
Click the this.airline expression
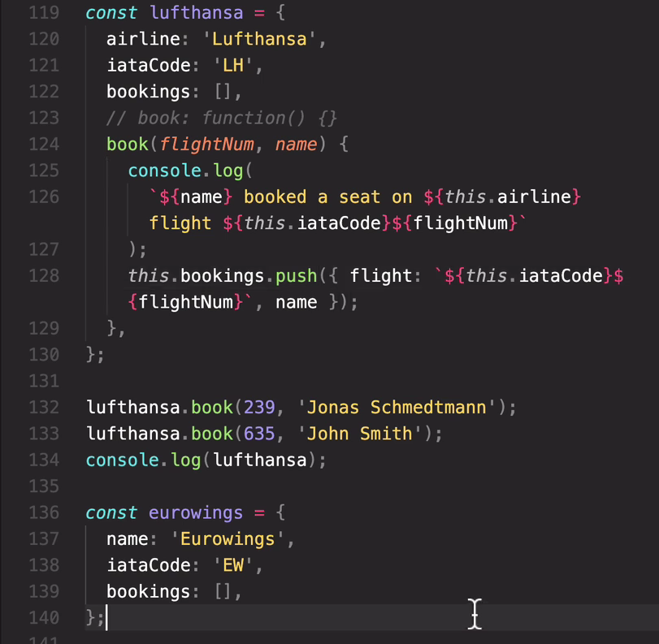tap(508, 197)
